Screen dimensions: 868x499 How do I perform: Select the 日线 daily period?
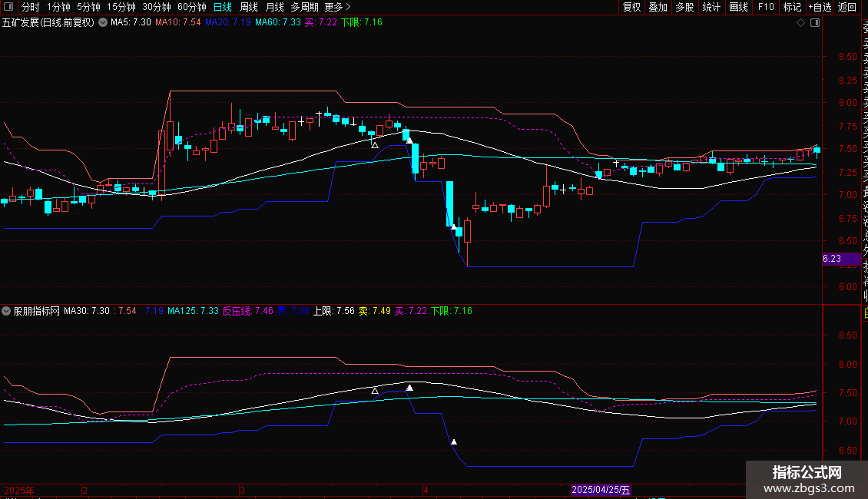(x=223, y=7)
